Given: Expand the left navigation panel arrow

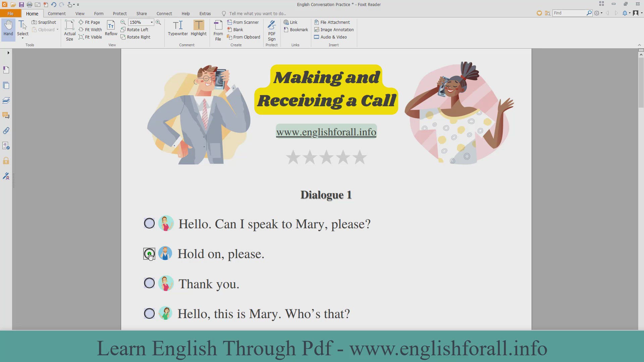Looking at the screenshot, I should click(x=8, y=53).
